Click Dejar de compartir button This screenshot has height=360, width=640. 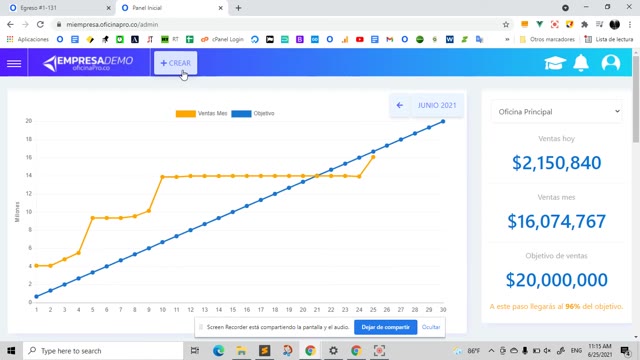pyautogui.click(x=385, y=327)
